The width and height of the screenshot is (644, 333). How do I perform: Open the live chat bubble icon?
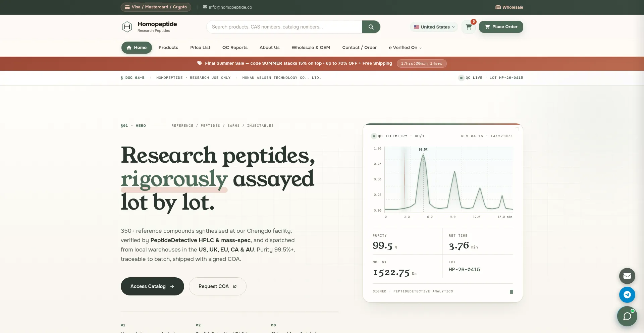[627, 316]
